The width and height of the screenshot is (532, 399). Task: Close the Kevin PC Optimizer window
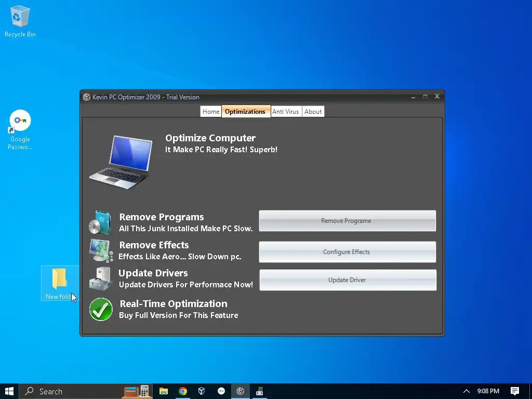437,96
